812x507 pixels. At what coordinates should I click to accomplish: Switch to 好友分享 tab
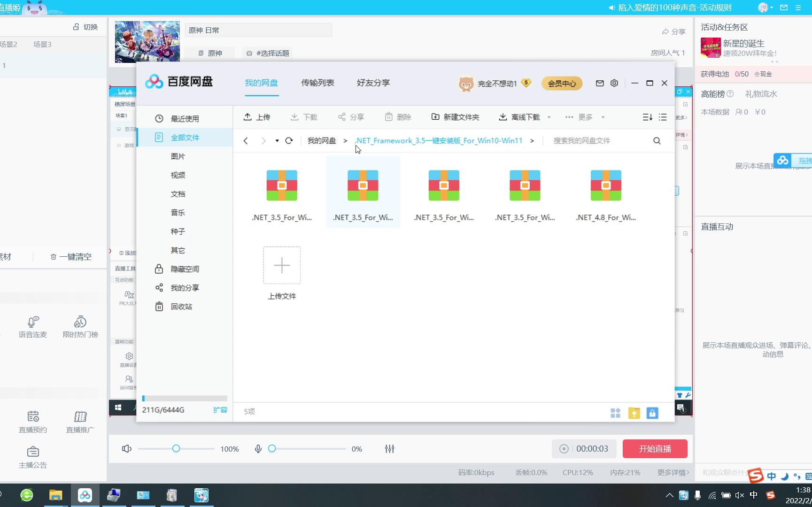(373, 83)
